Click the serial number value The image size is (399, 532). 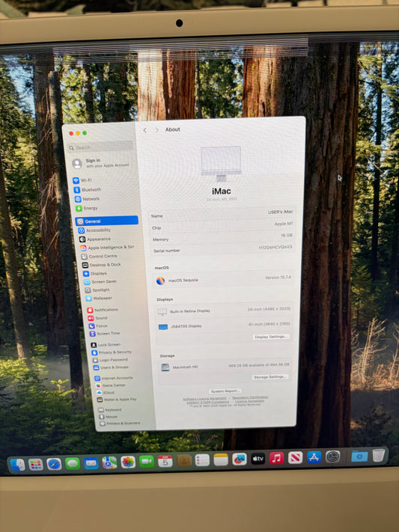[275, 248]
